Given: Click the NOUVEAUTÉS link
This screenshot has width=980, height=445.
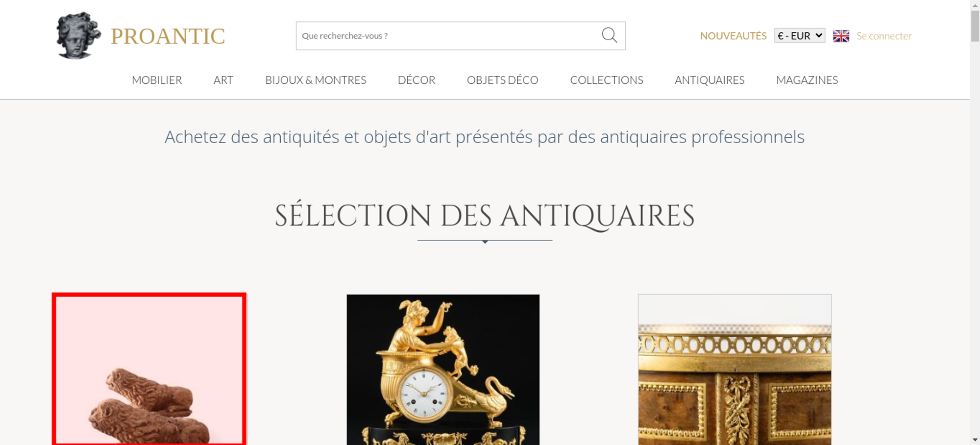Looking at the screenshot, I should (x=733, y=36).
